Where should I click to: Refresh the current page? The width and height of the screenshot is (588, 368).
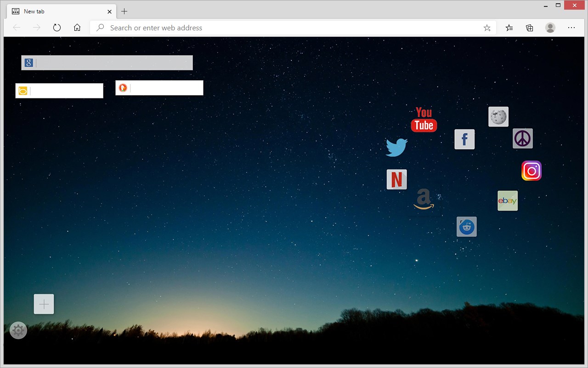[x=57, y=28]
